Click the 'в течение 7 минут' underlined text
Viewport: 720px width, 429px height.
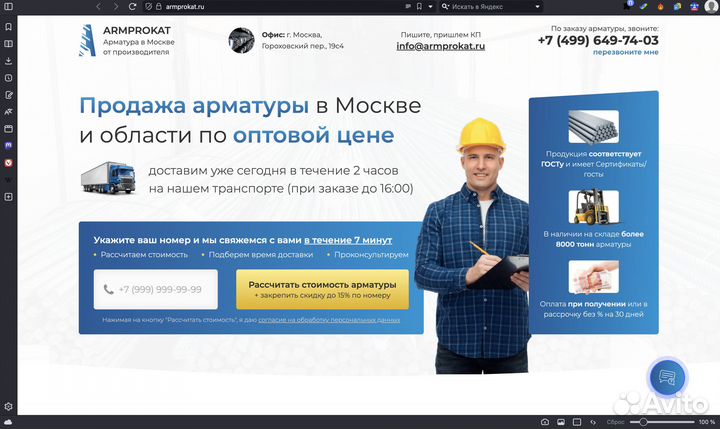click(x=348, y=240)
